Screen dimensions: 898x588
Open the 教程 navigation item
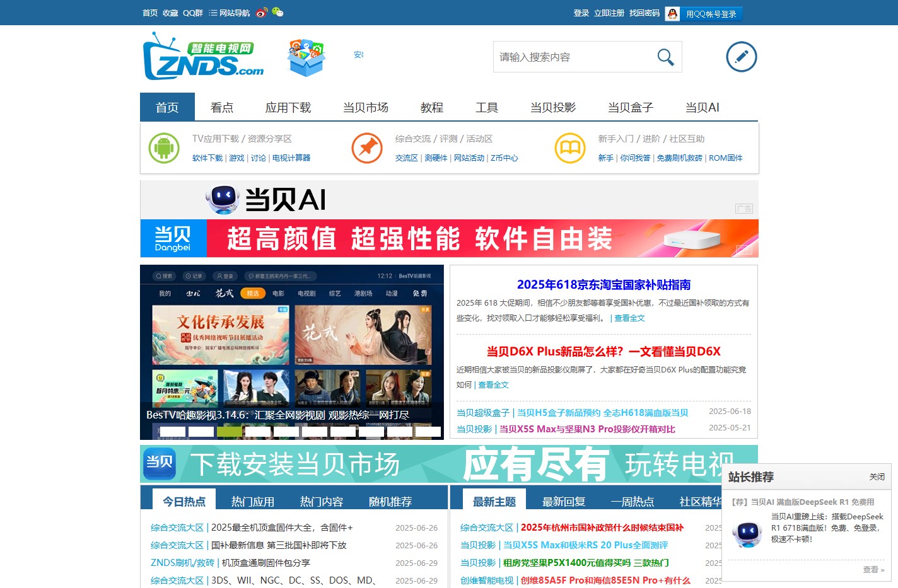(432, 107)
